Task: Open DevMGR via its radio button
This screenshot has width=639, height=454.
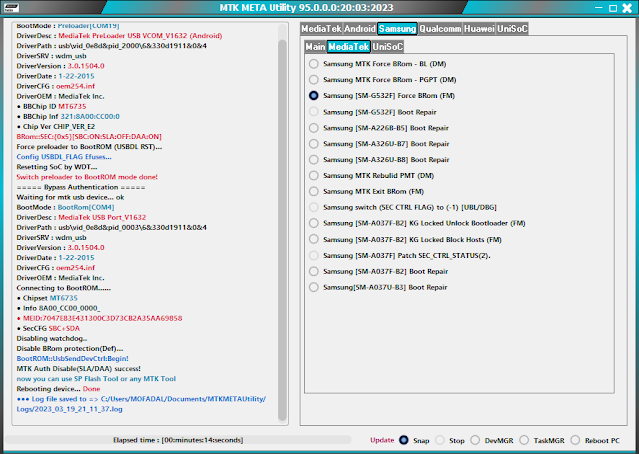Action: click(x=475, y=440)
